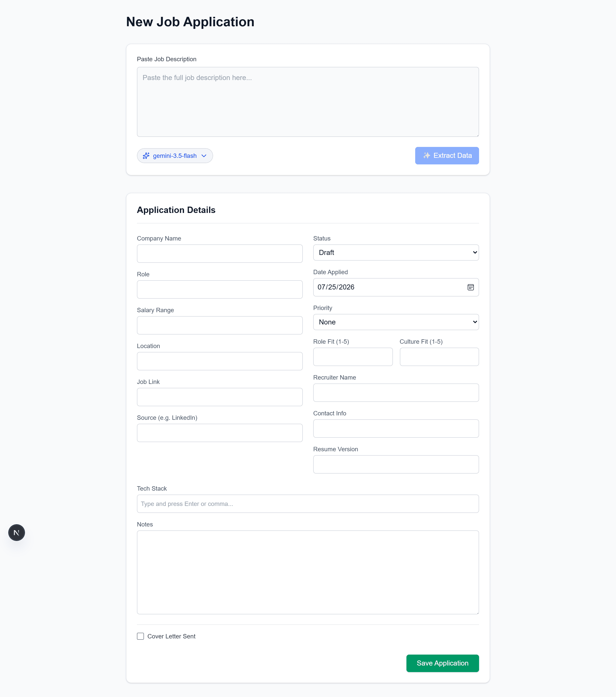Click the sparkle icon beside gemini-3.5-flash

[x=146, y=156]
